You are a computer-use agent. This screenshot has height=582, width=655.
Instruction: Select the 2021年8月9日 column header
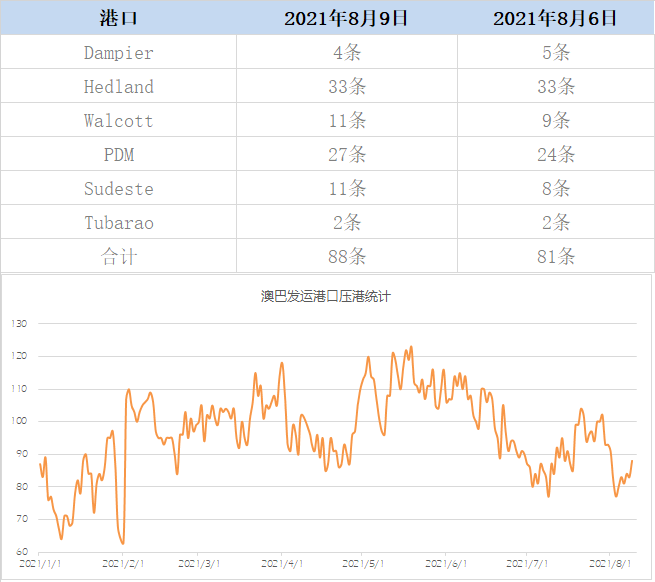[x=346, y=18]
